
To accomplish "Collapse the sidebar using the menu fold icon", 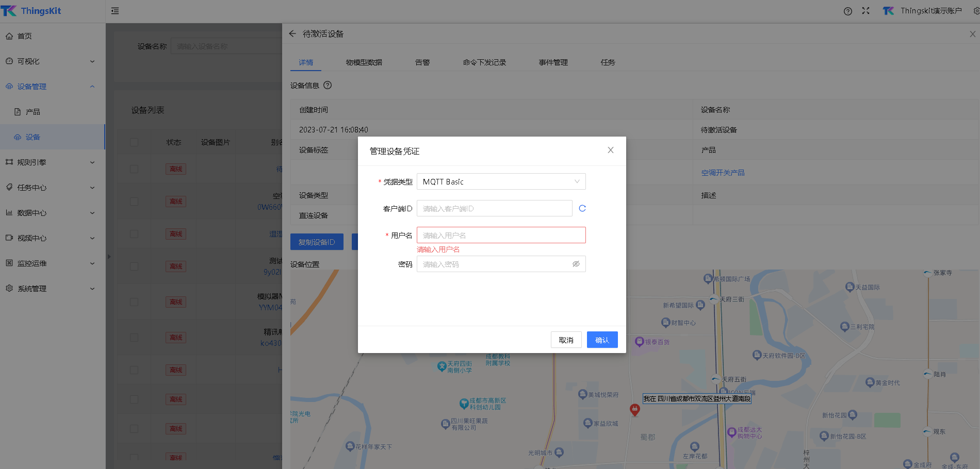I will pyautogui.click(x=115, y=11).
